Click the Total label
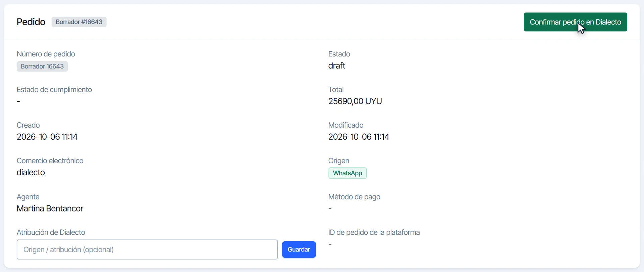This screenshot has height=272, width=644. tap(336, 90)
